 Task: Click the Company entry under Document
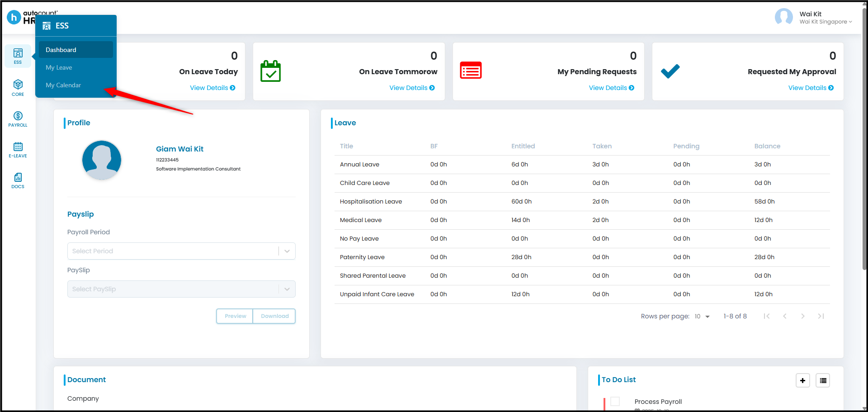tap(83, 398)
